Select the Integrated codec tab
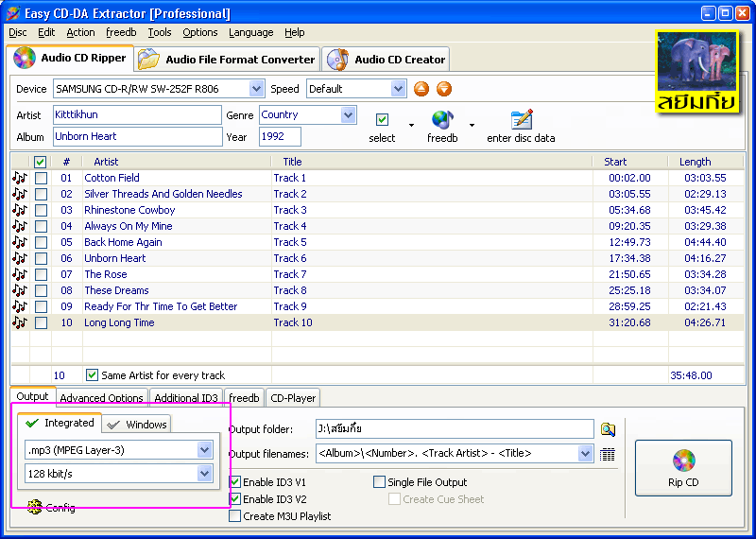Screen dimensions: 756x539 [60, 423]
